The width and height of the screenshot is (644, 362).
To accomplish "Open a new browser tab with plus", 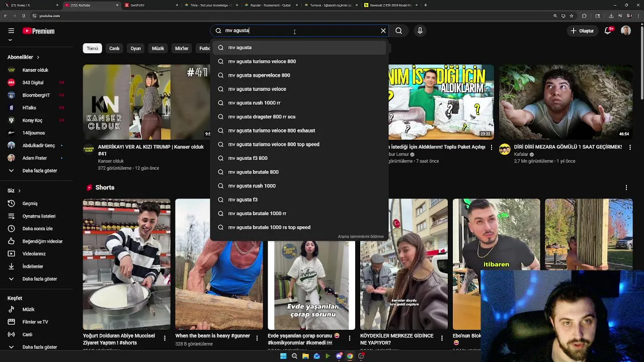I will [x=426, y=5].
